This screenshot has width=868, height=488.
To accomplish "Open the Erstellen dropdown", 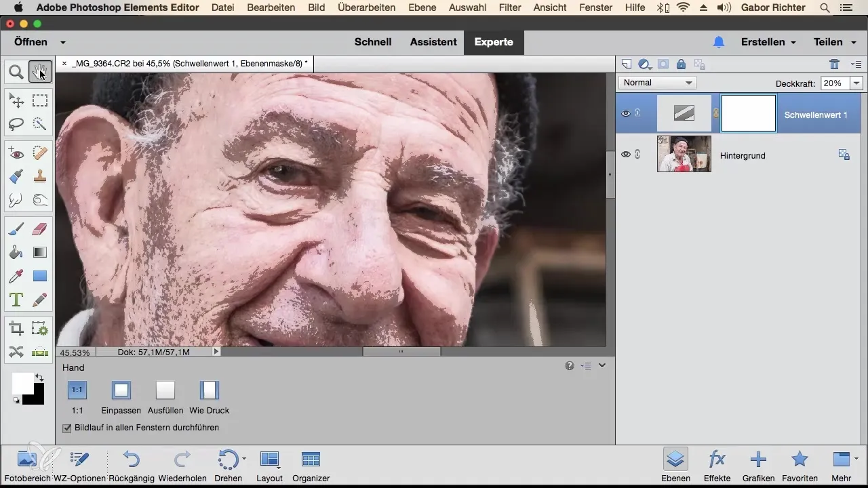I will point(768,42).
